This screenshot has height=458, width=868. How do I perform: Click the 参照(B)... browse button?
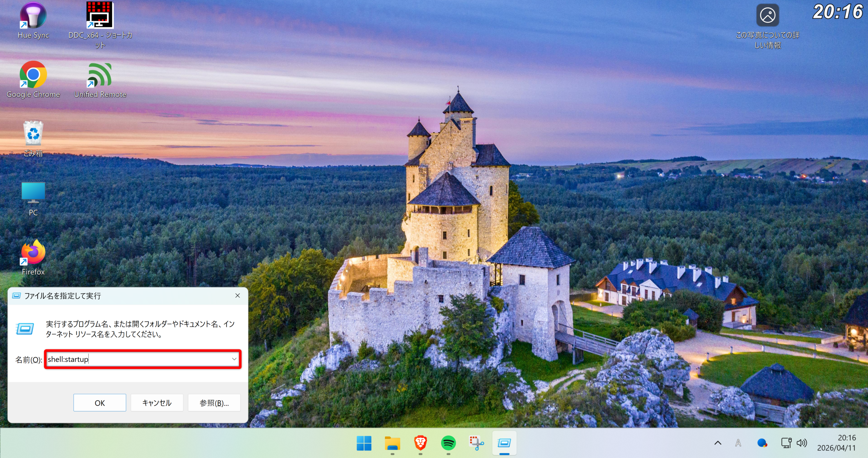click(x=214, y=403)
